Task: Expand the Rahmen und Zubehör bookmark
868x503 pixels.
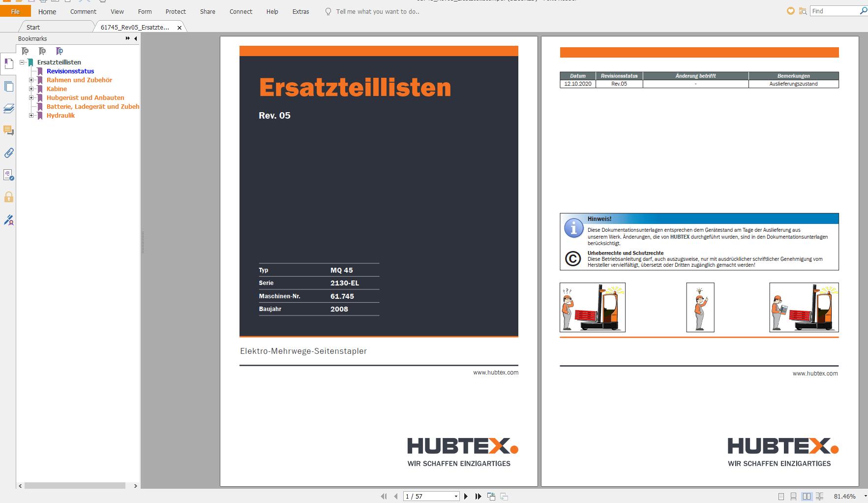Action: point(31,80)
